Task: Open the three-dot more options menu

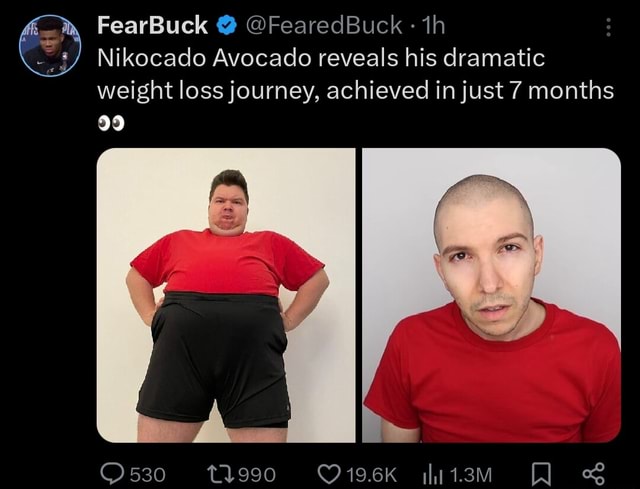Action: [608, 27]
